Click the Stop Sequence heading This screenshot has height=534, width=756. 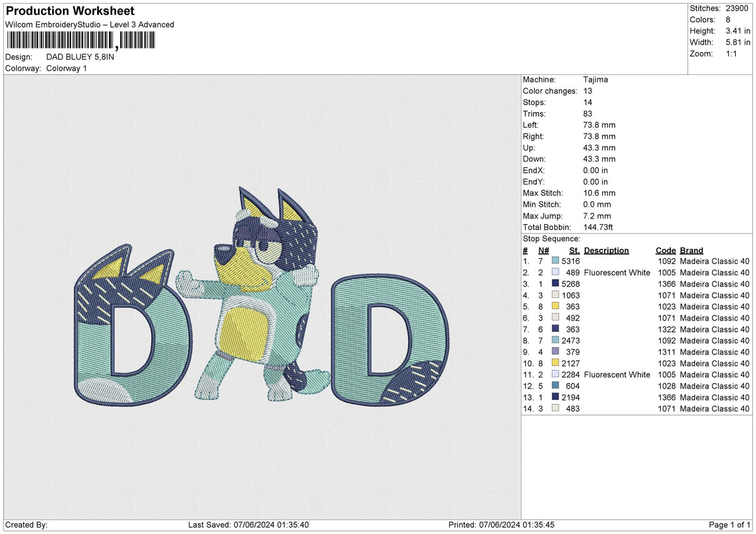[x=552, y=239]
